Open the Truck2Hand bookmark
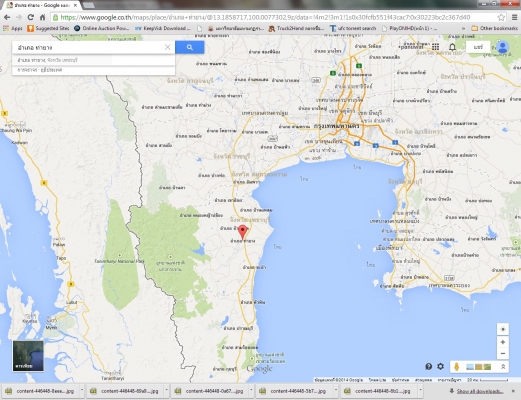 tap(296, 28)
